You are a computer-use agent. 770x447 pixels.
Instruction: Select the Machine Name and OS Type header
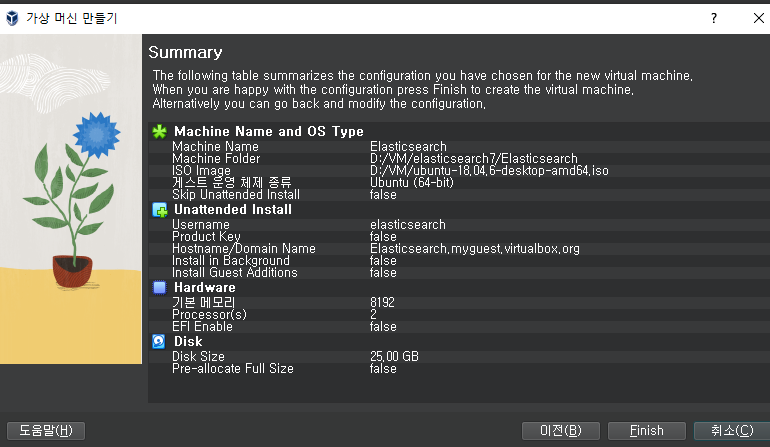(x=269, y=132)
